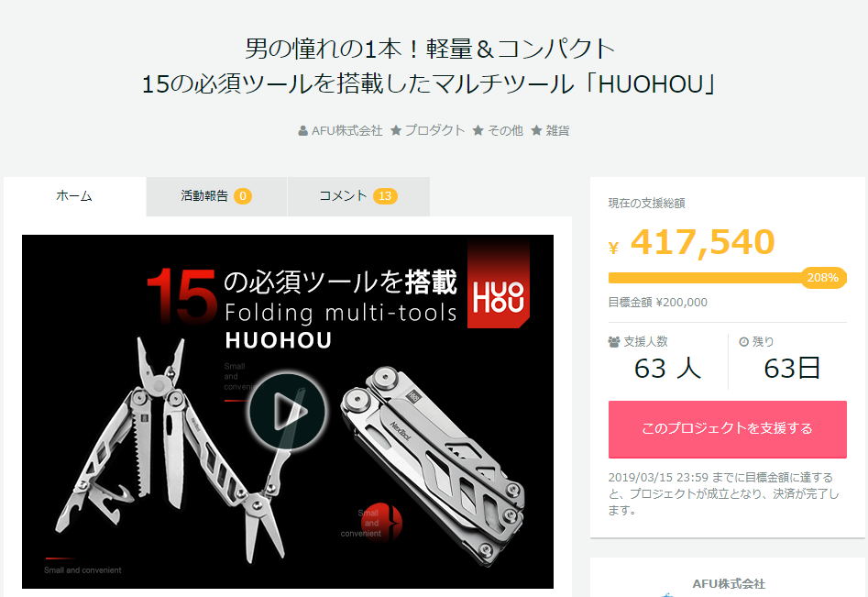Click the 活動報告 count badge showing 0
The image size is (868, 597).
coord(243,196)
